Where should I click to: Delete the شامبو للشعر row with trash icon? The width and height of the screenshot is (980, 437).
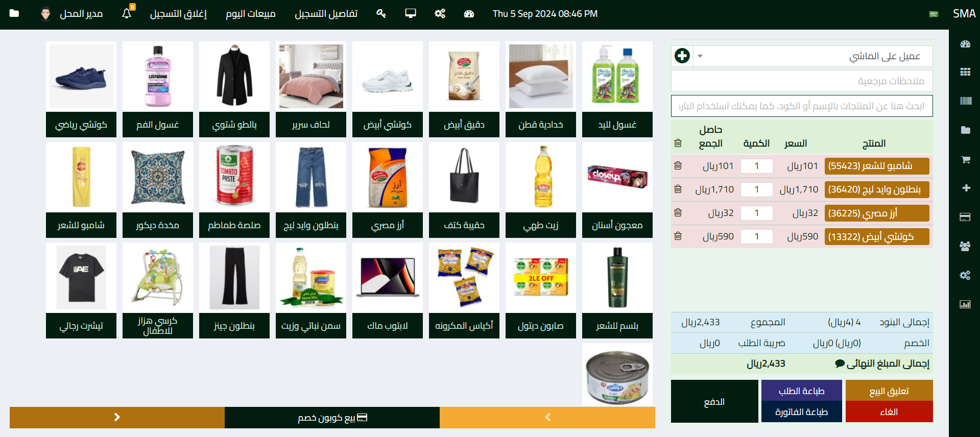(x=678, y=165)
